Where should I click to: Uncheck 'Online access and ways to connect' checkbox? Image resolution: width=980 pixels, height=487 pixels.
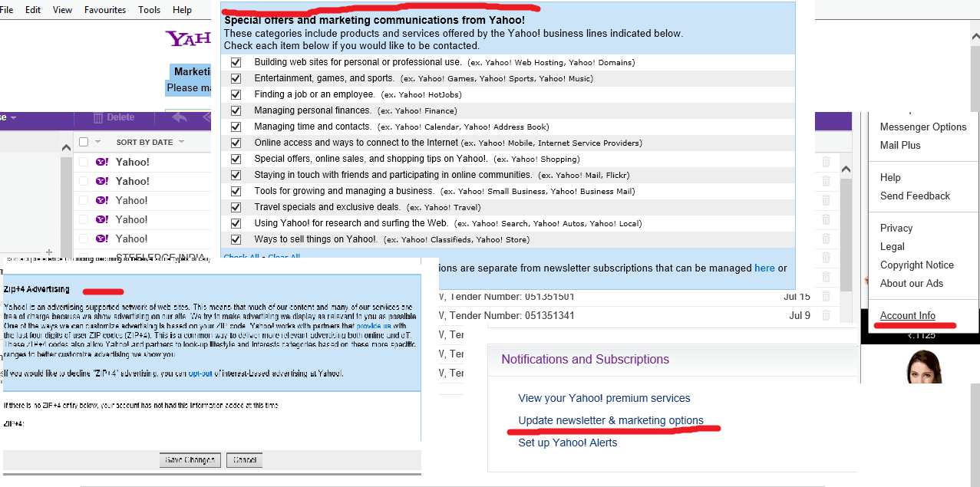click(x=236, y=143)
